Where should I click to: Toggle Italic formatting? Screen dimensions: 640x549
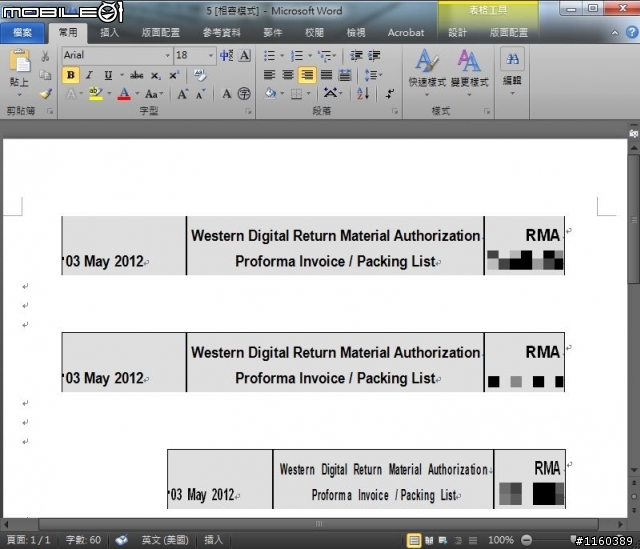click(89, 75)
